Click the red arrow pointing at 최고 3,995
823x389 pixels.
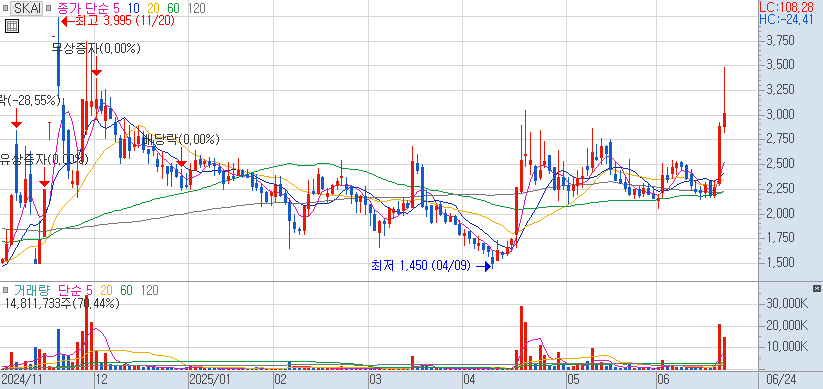click(x=67, y=21)
